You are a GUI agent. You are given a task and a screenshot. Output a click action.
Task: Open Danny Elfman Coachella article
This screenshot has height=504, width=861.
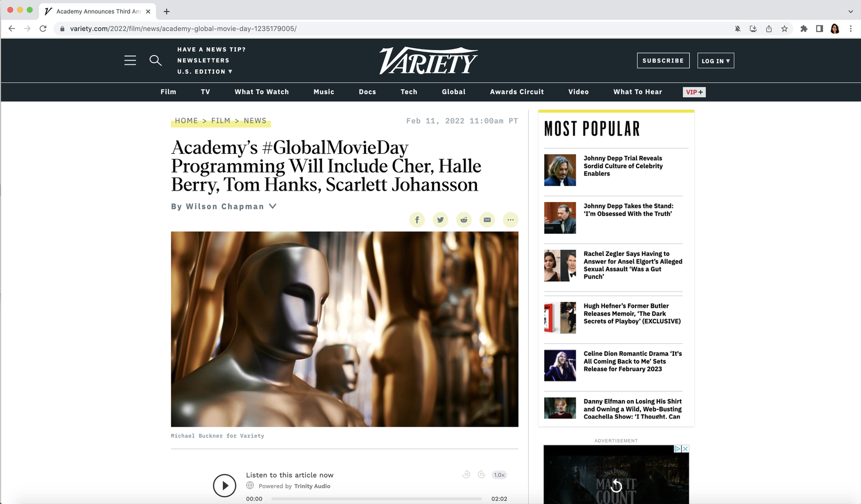coord(633,409)
